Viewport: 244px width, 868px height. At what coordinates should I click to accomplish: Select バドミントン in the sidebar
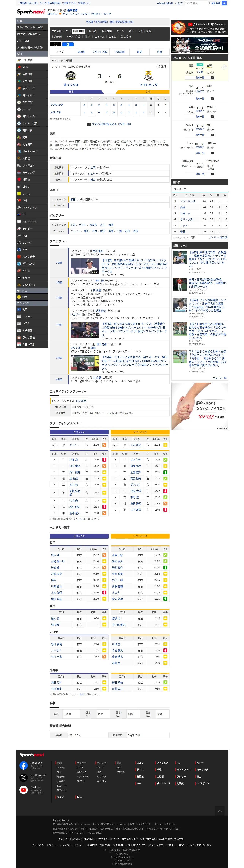(32, 207)
